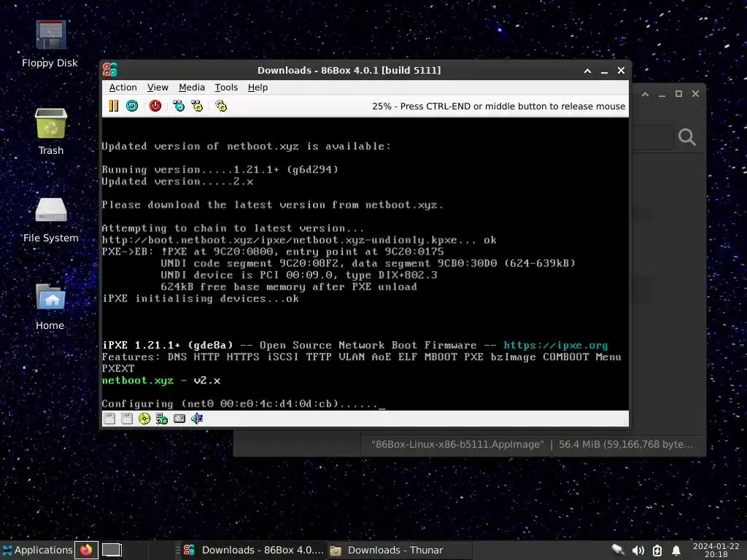Switch to Downloads - Thunar taskbar entry
The image size is (747, 560).
pos(400,550)
